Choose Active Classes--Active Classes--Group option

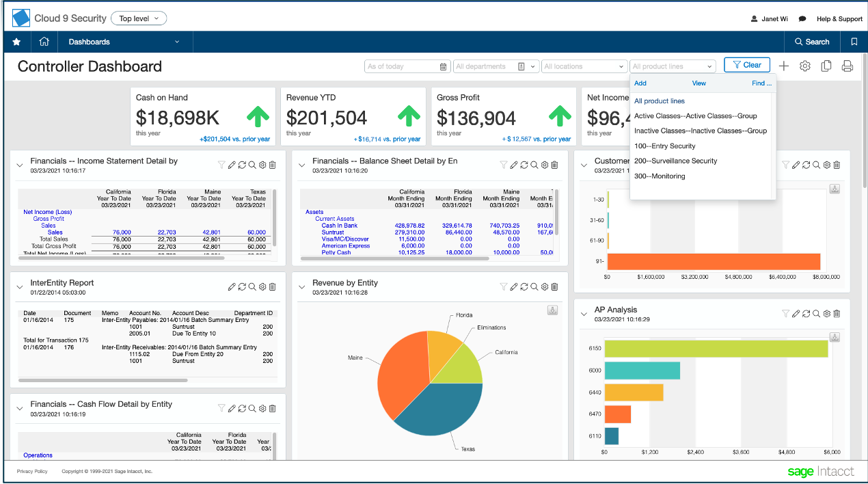pos(696,116)
